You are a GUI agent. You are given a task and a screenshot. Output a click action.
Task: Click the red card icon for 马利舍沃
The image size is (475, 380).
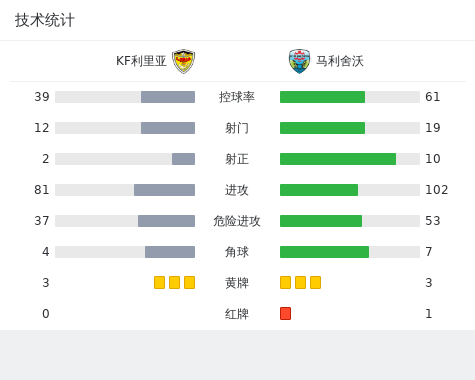[285, 313]
